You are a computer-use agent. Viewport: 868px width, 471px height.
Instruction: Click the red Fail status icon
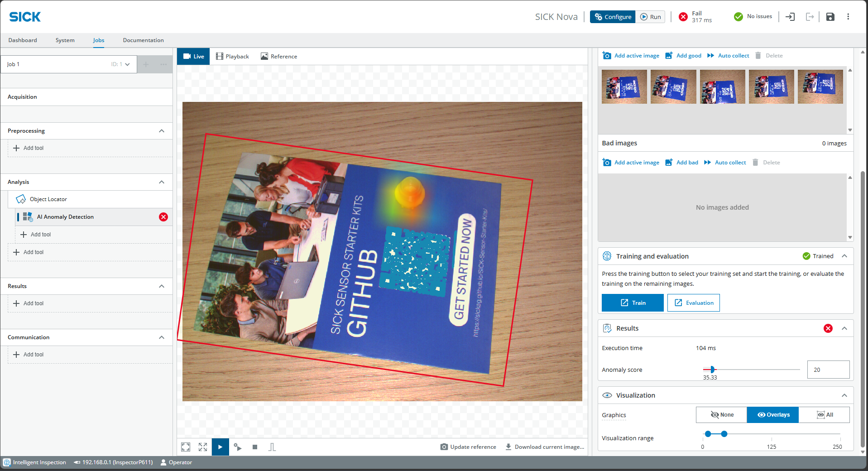pos(683,17)
